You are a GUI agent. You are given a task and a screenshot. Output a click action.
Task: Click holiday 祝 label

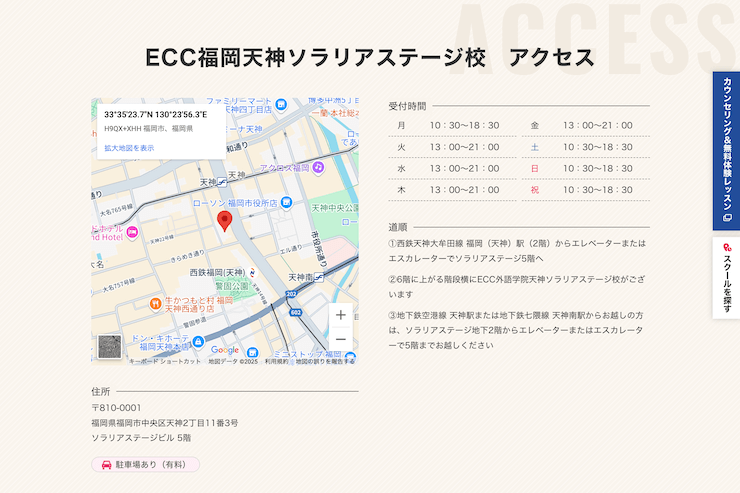(x=534, y=190)
